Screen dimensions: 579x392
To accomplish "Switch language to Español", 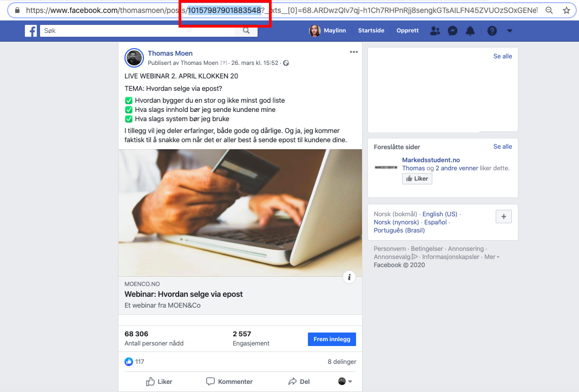I will pyautogui.click(x=436, y=222).
